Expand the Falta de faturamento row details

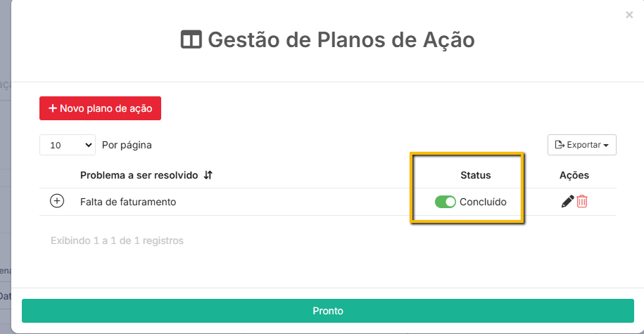(57, 201)
